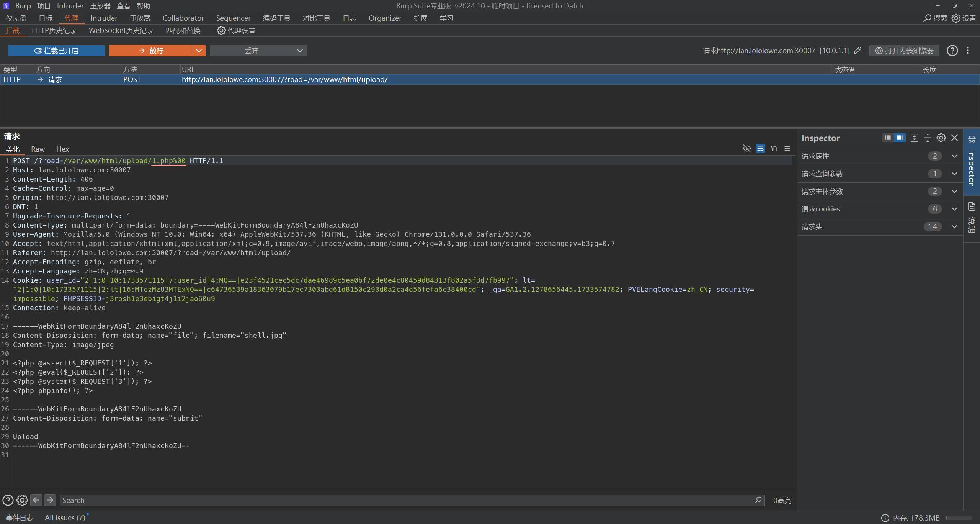Open the 丢弃 drop dropdown arrow
Screen dimensions: 980x524
click(x=300, y=51)
